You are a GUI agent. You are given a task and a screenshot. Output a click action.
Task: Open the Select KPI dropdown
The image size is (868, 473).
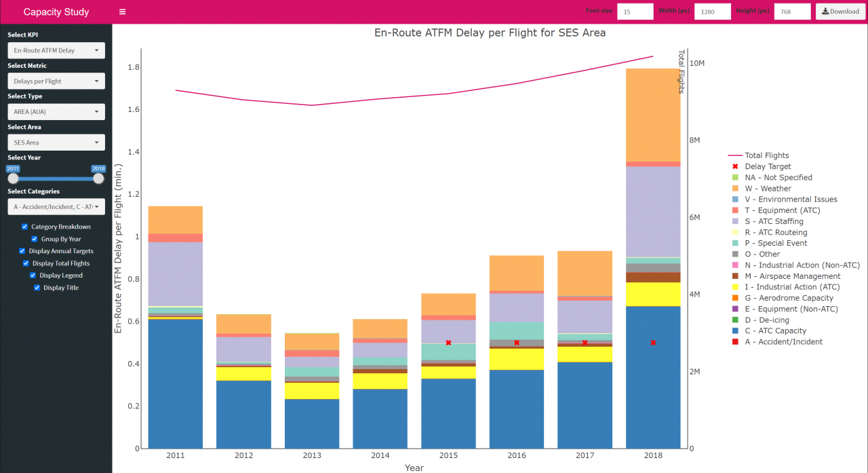[56, 50]
